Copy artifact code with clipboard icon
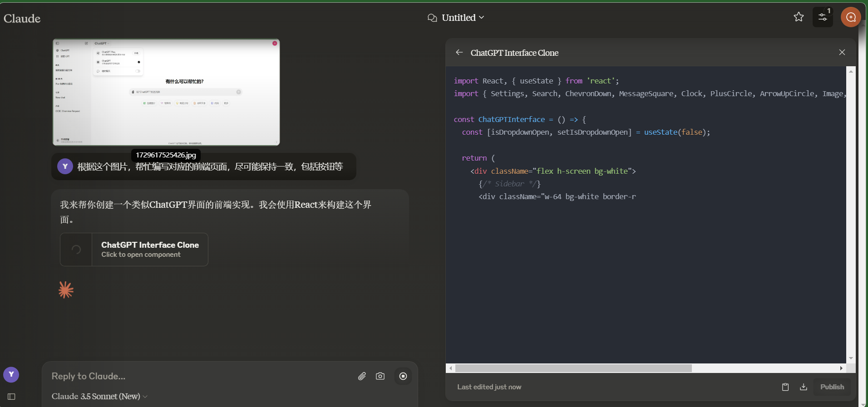 point(785,387)
